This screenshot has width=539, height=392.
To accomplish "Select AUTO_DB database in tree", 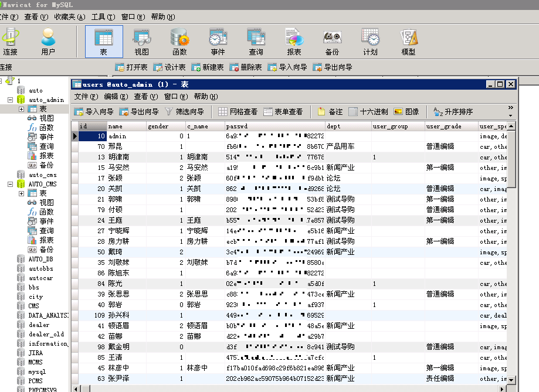I will [x=40, y=259].
